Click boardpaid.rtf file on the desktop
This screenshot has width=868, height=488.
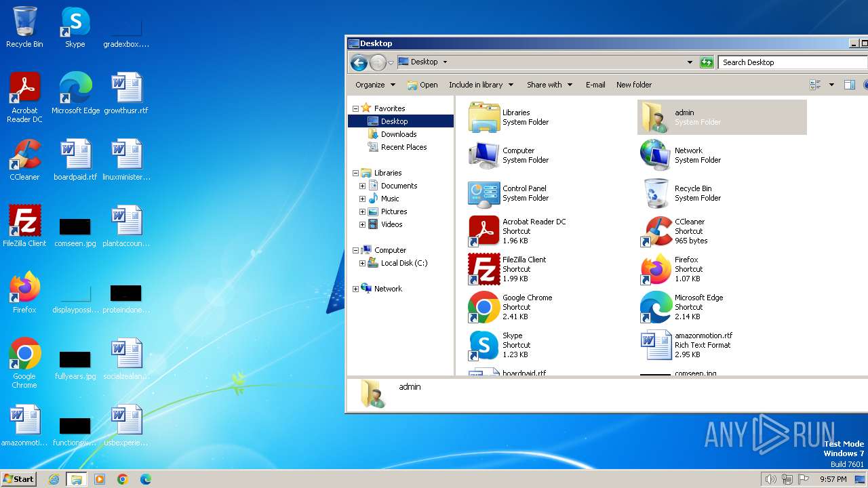(x=75, y=160)
